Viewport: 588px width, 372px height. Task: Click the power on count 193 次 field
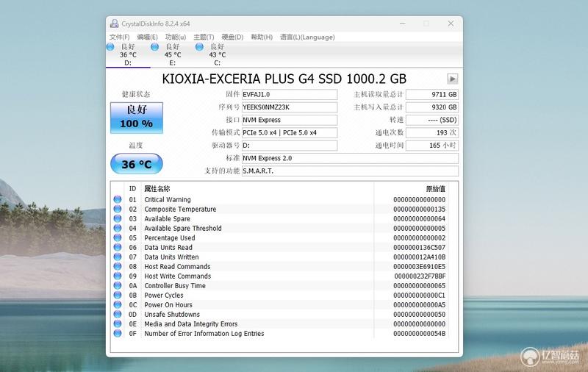[x=432, y=133]
